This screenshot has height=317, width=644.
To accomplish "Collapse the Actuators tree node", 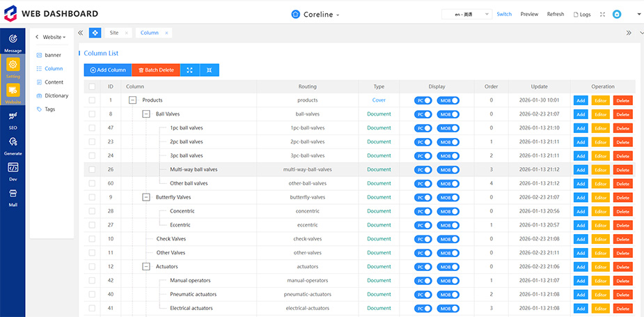I will 146,266.
